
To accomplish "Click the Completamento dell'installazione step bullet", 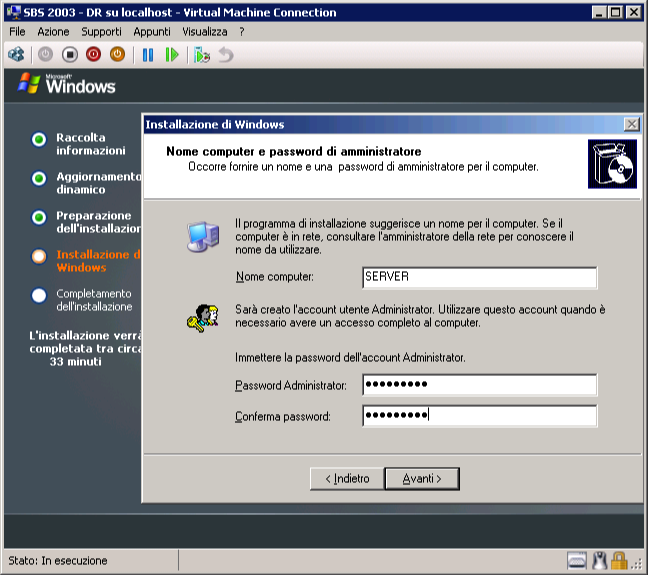I will point(39,295).
